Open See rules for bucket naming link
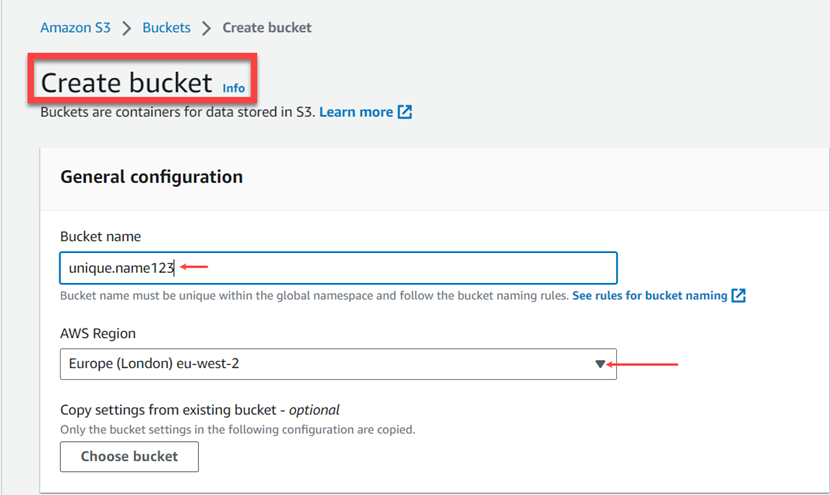Viewport: 830px width, 495px height. [x=649, y=295]
